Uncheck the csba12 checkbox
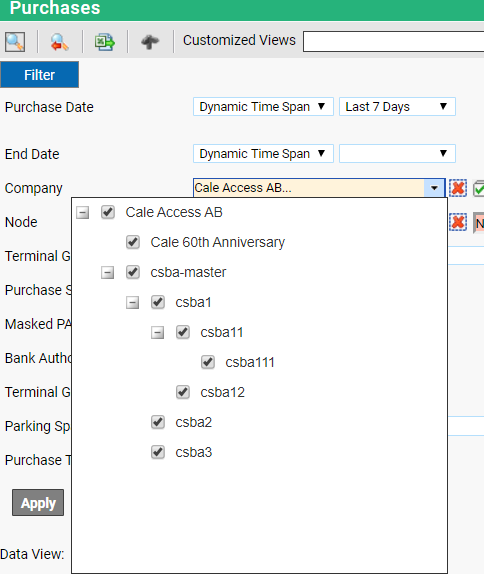The height and width of the screenshot is (574, 484). point(183,392)
